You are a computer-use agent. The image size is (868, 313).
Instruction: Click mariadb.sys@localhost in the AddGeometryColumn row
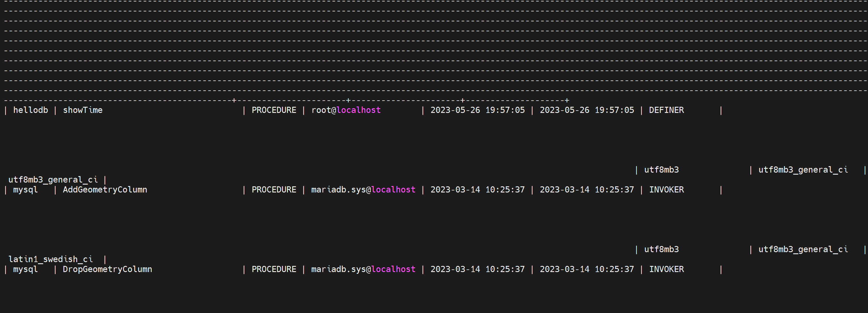pos(363,190)
